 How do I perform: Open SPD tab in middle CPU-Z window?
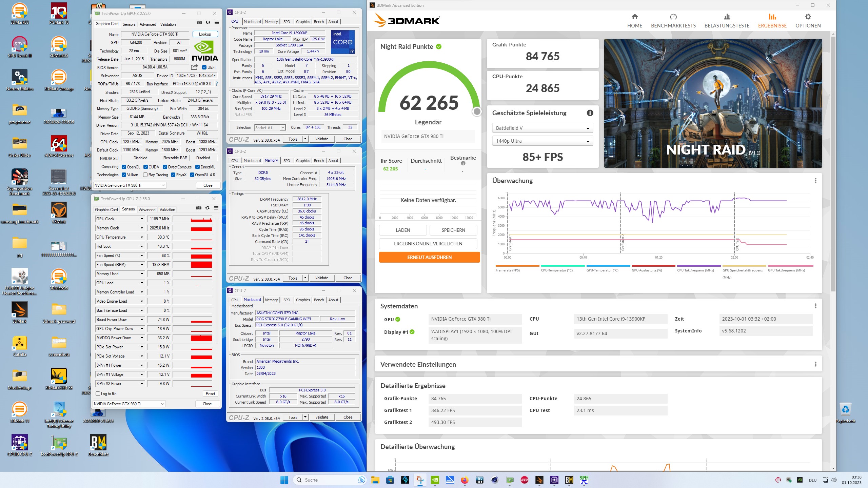coord(287,161)
